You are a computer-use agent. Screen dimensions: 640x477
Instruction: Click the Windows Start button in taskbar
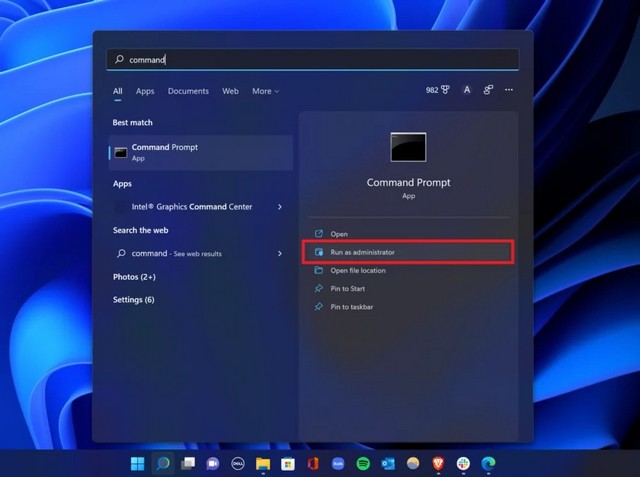click(x=137, y=464)
